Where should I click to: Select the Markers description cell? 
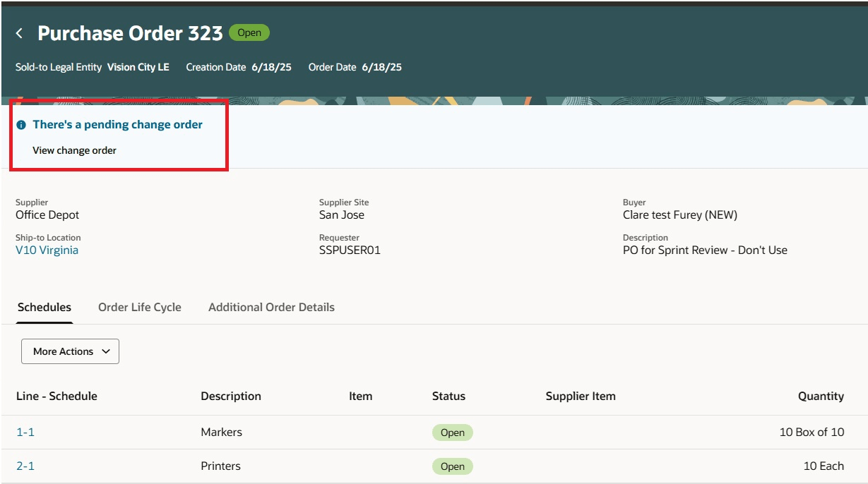click(221, 432)
